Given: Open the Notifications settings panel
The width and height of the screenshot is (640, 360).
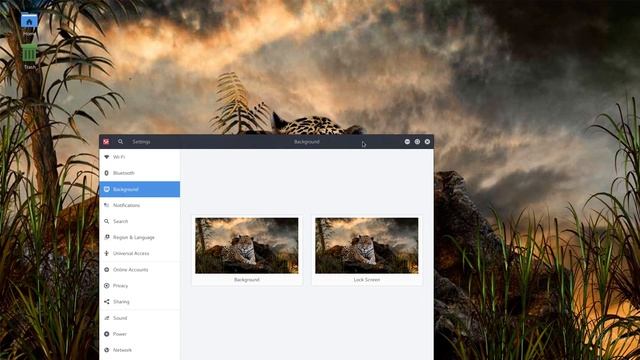Looking at the screenshot, I should tap(140, 205).
